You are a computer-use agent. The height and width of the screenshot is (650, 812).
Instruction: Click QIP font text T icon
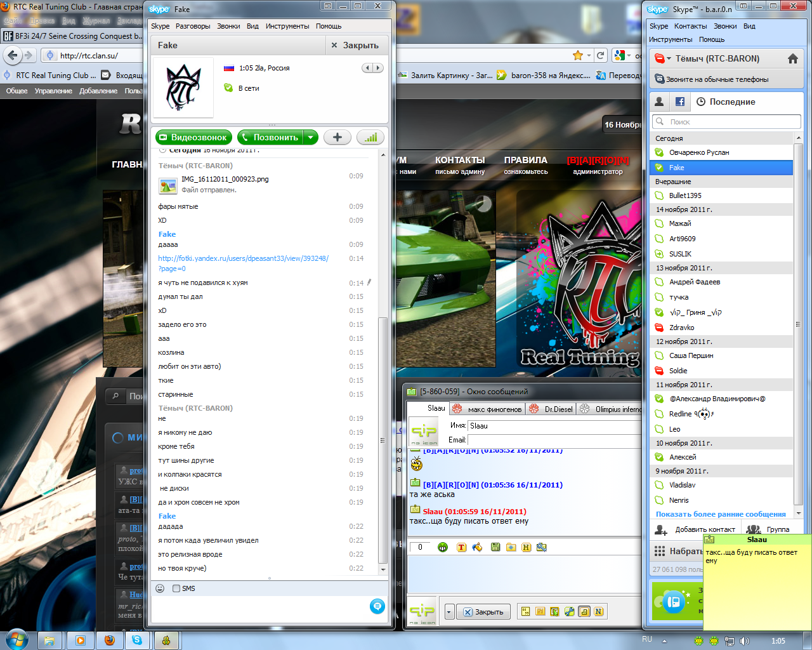coord(461,547)
